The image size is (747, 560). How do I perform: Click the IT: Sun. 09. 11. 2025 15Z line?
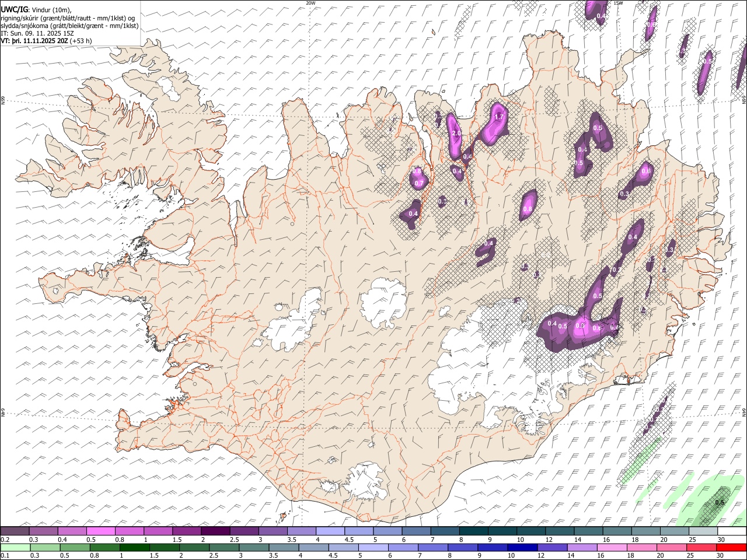[x=37, y=33]
